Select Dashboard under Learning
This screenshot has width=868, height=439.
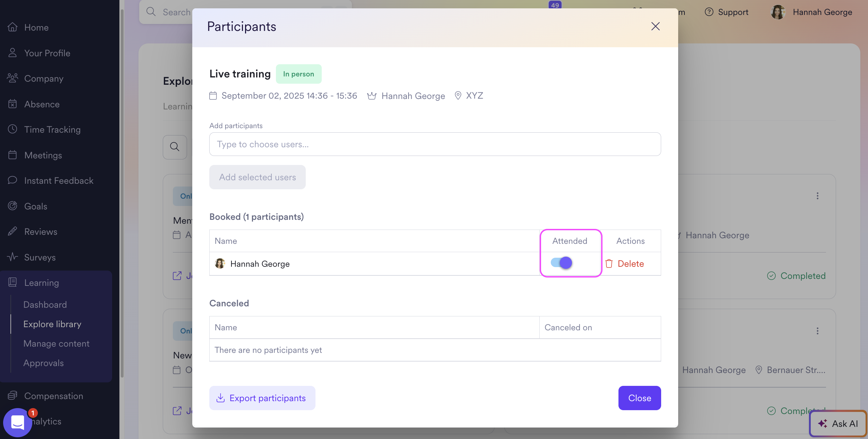coord(45,305)
